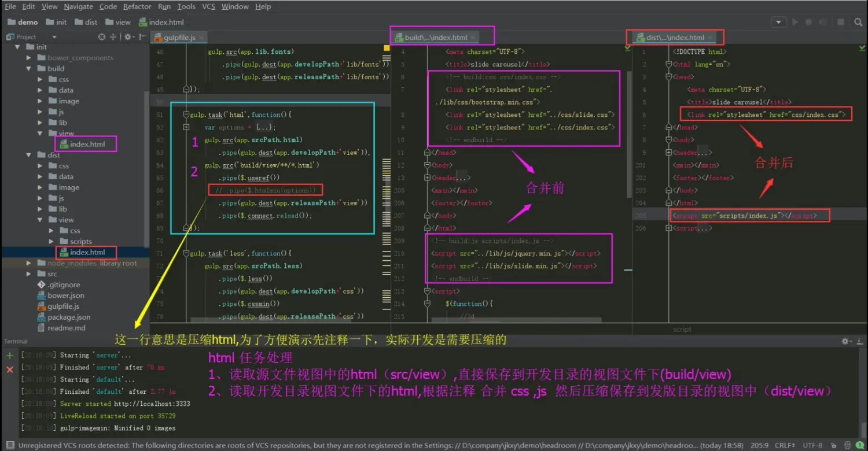The width and height of the screenshot is (868, 451).
Task: Open the Navigate menu
Action: [x=78, y=6]
